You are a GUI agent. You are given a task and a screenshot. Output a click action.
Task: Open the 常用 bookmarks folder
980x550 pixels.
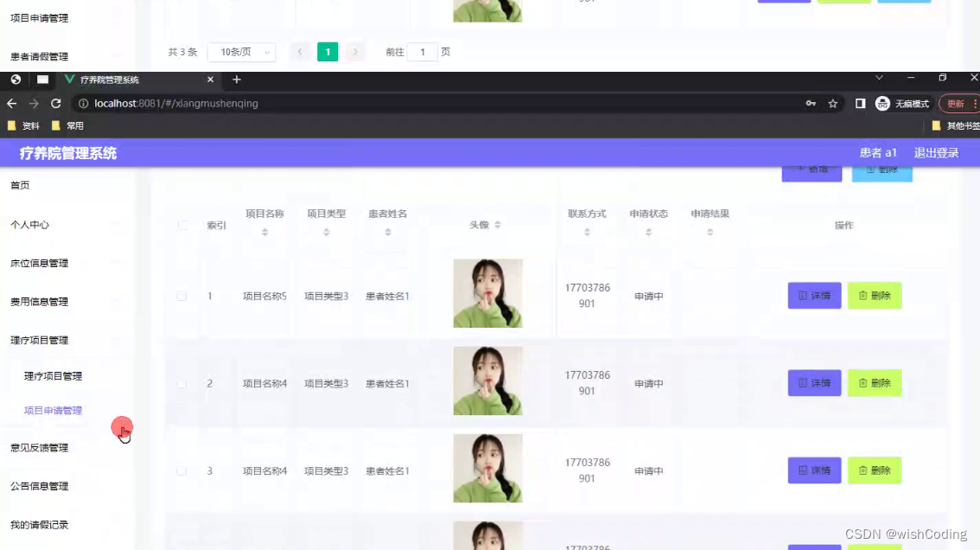pyautogui.click(x=67, y=125)
